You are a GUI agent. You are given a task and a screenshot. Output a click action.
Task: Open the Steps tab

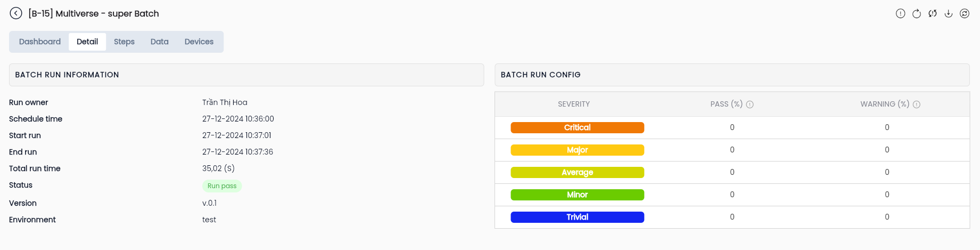[x=124, y=42]
